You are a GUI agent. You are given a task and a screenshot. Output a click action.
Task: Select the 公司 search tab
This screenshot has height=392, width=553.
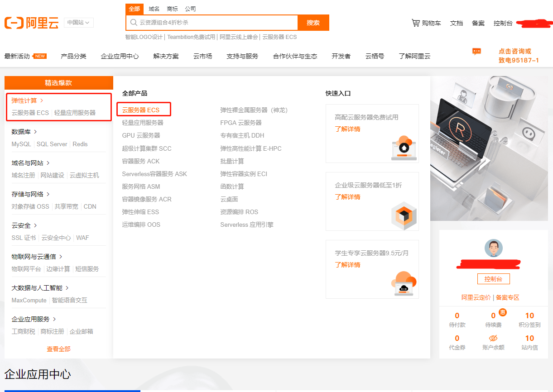[190, 9]
